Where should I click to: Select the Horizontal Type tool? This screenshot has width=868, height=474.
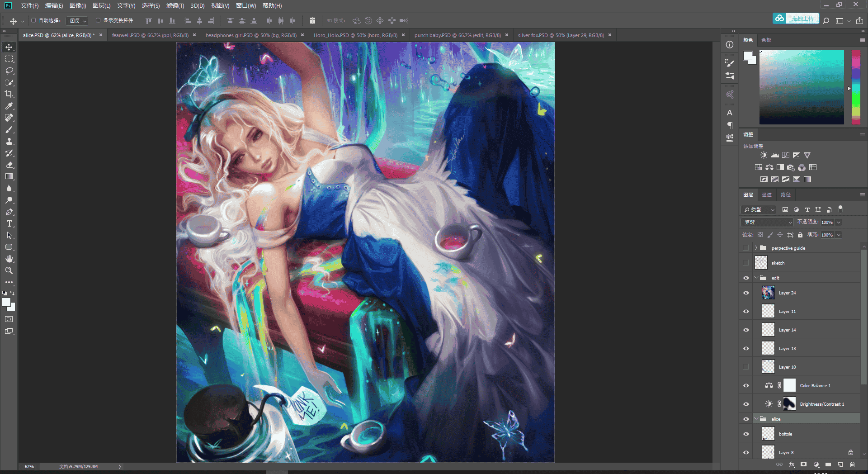click(x=9, y=223)
